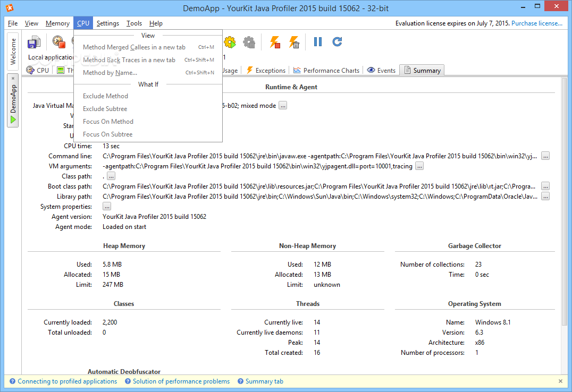Open the Summary tab help link
Viewport: 572px width, 392px height.
(264, 381)
